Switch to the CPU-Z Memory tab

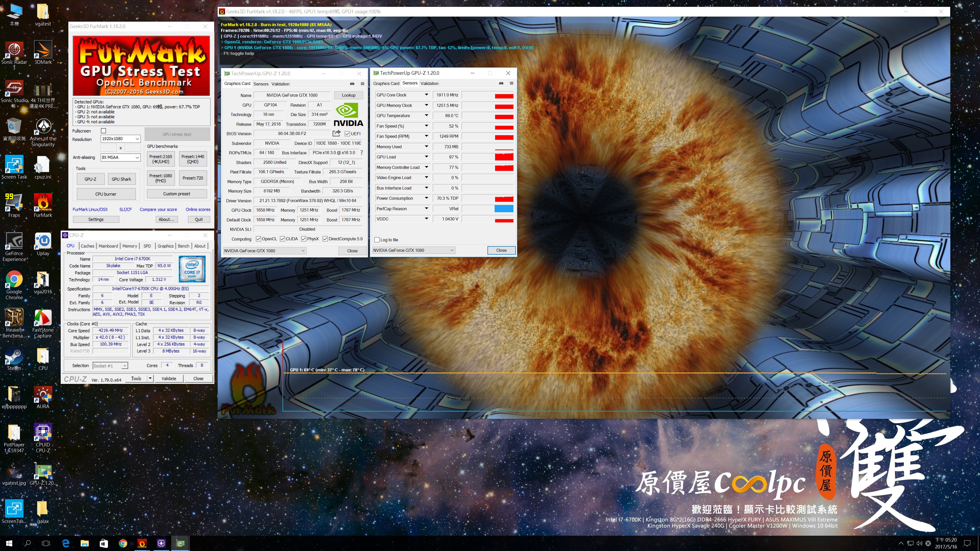point(129,246)
